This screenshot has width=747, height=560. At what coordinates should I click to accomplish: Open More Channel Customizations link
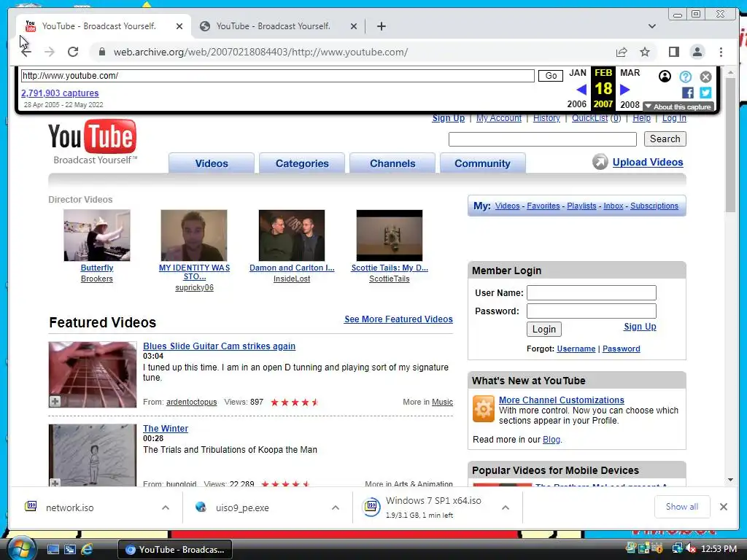tap(562, 400)
